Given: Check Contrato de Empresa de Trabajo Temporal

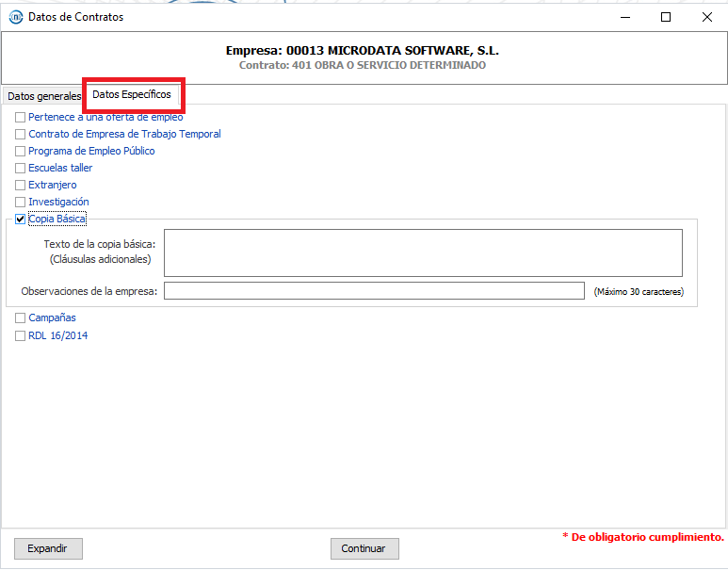Looking at the screenshot, I should click(21, 135).
